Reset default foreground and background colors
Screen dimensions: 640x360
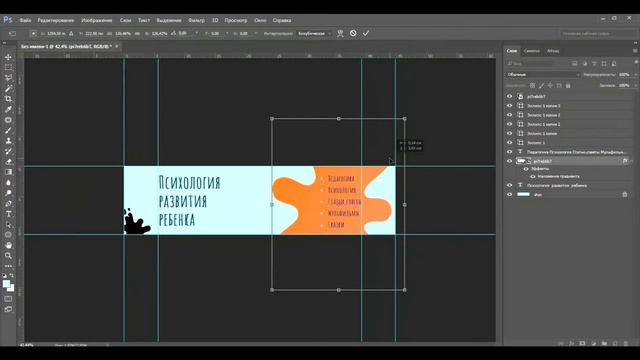pyautogui.click(x=4, y=276)
